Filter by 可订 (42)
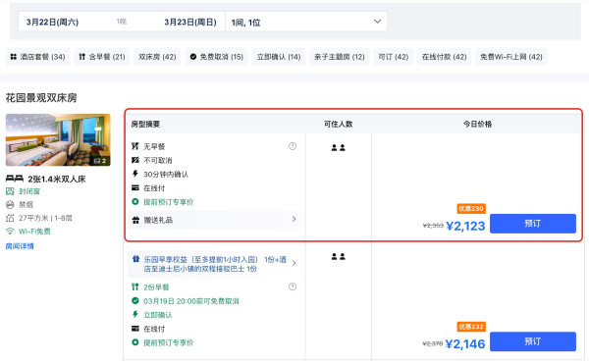 click(394, 57)
